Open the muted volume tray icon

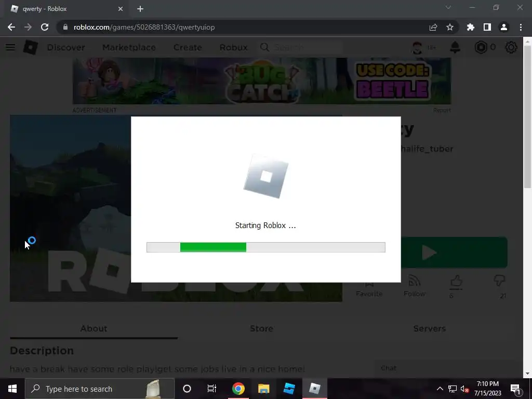pyautogui.click(x=464, y=389)
